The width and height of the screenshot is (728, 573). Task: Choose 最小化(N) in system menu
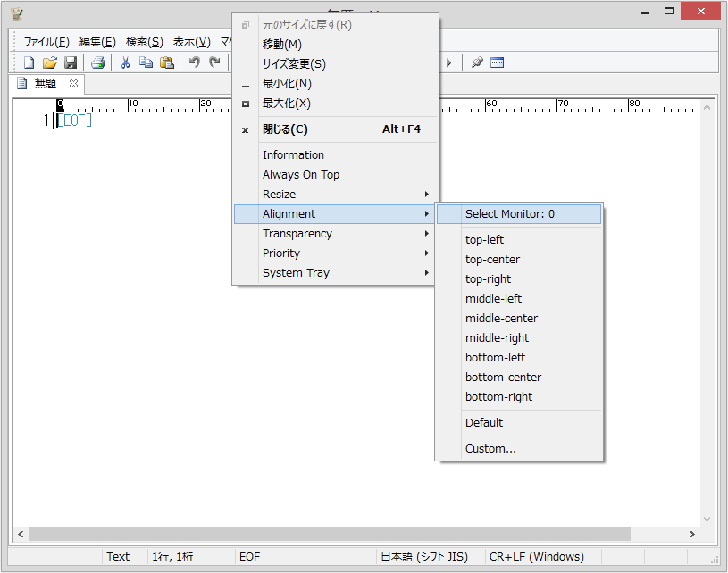click(x=335, y=84)
